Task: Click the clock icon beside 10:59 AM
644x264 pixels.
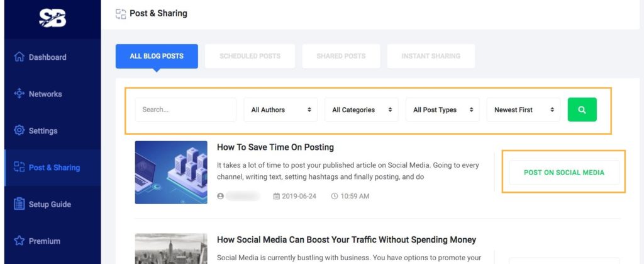Action: [x=335, y=196]
